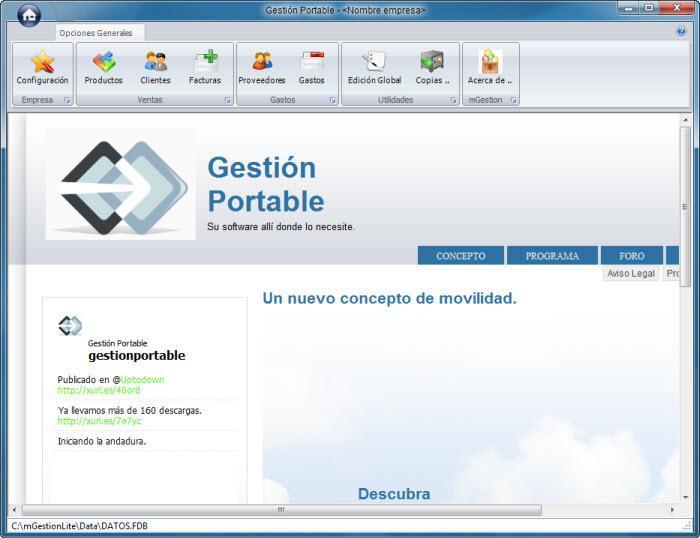Expand the mGestion group launcher
Image resolution: width=700 pixels, height=538 pixels.
tap(513, 100)
